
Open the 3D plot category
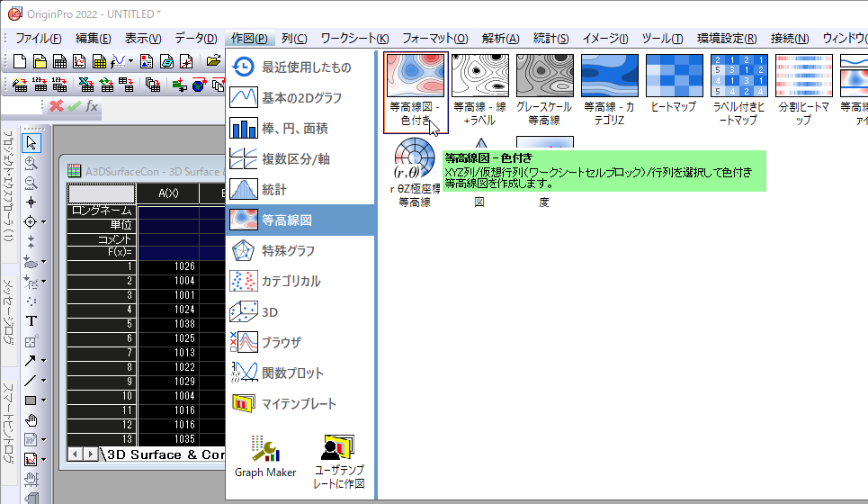300,311
